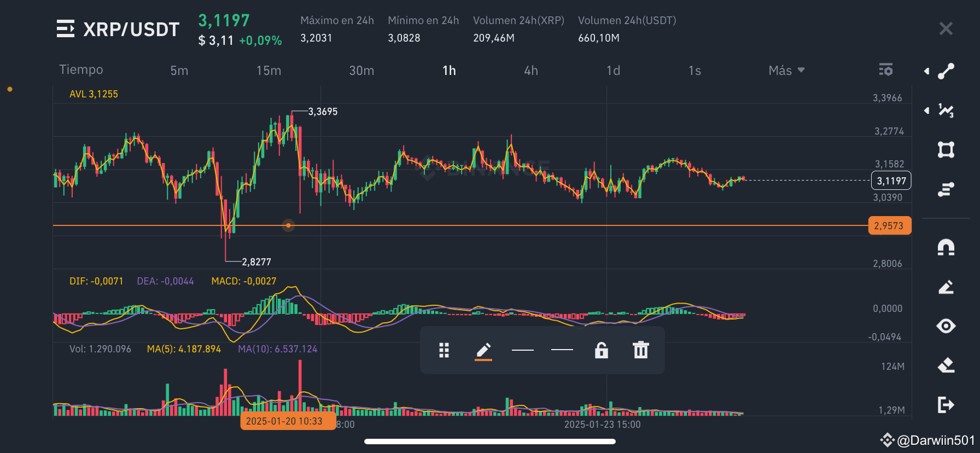Switch to the 15m timeframe
The height and width of the screenshot is (453, 980).
(269, 71)
